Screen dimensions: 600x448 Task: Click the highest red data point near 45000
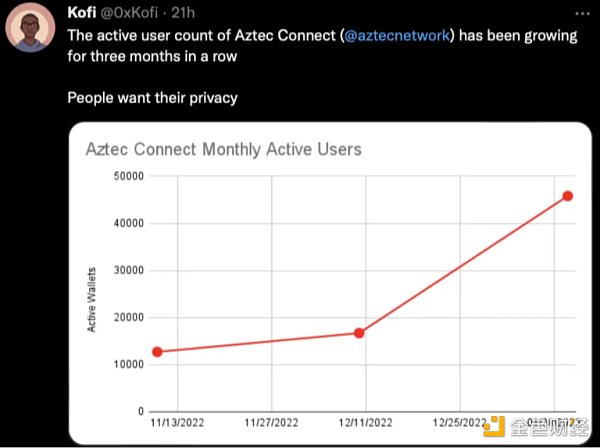point(568,196)
